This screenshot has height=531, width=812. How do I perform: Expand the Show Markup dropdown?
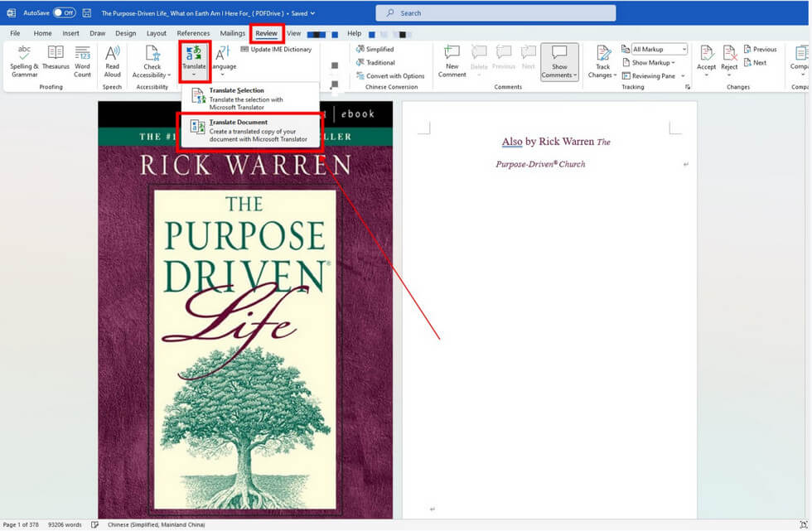pyautogui.click(x=653, y=63)
